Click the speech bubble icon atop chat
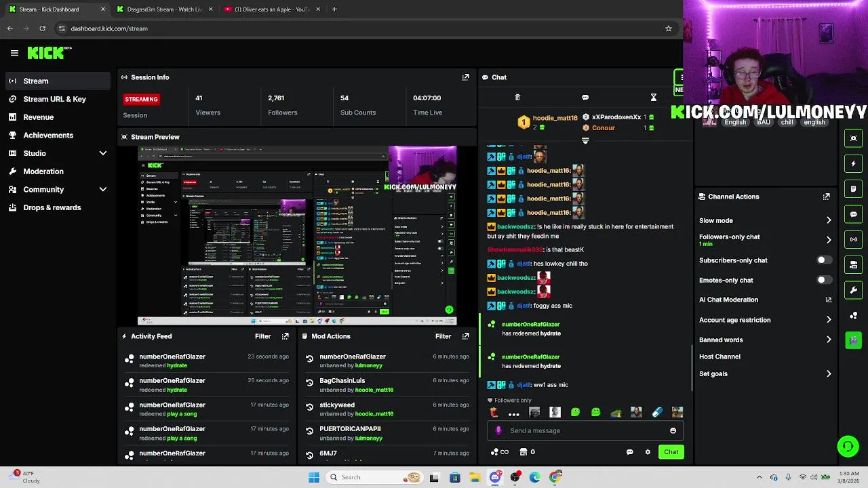868x488 pixels. 585,98
